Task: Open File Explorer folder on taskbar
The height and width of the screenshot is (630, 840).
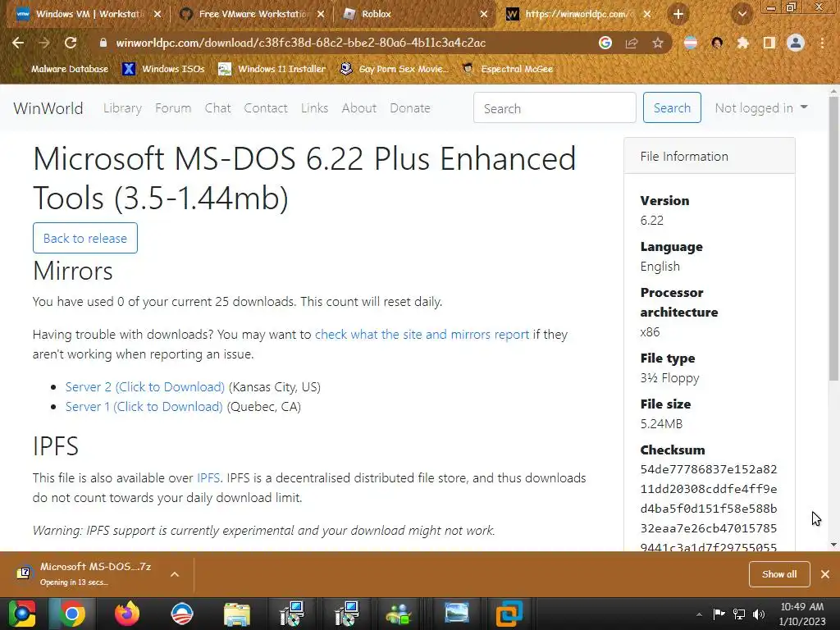Action: coord(237,614)
